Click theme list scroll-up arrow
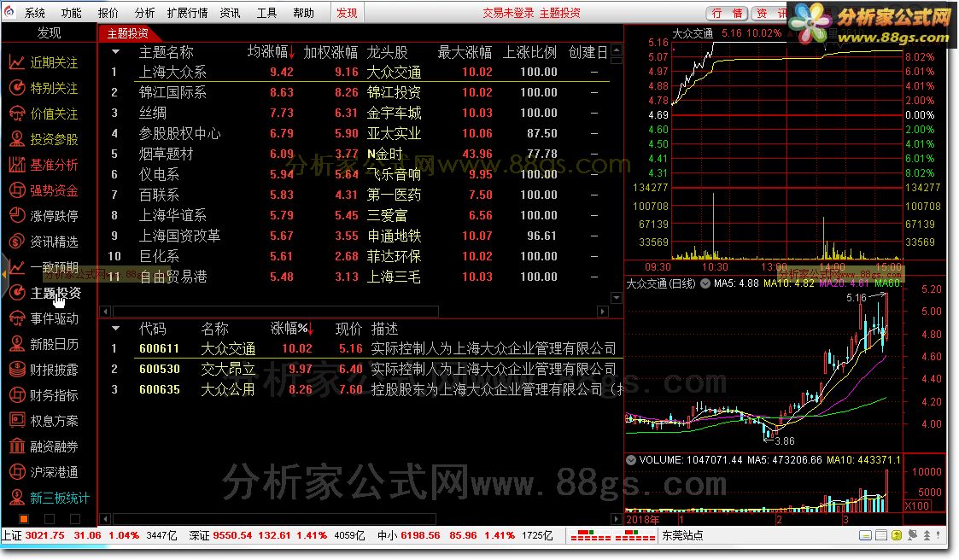 click(x=617, y=50)
